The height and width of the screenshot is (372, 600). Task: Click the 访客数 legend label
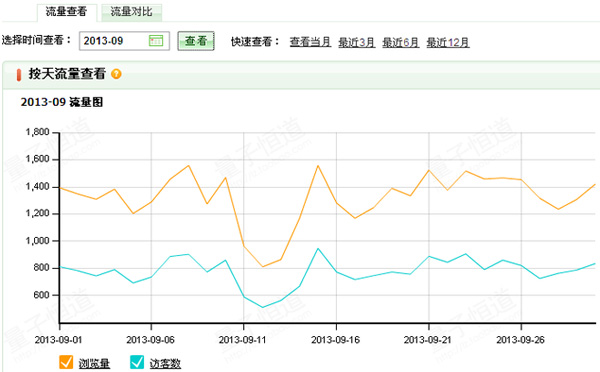point(165,363)
